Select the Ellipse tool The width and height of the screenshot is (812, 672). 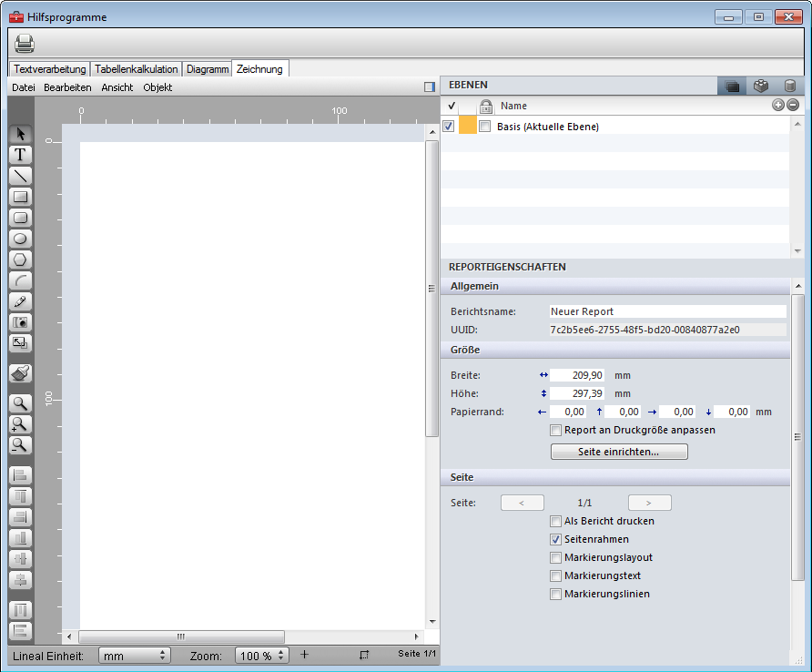[x=20, y=239]
